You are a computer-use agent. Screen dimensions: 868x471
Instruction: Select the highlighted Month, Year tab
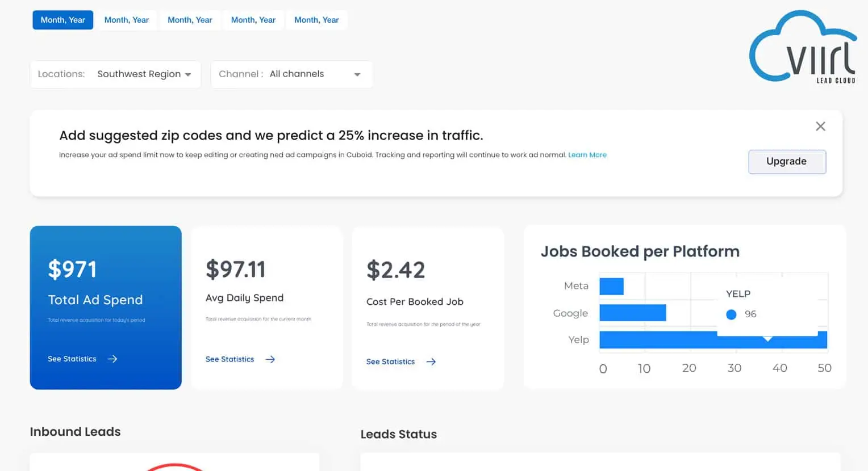point(62,20)
